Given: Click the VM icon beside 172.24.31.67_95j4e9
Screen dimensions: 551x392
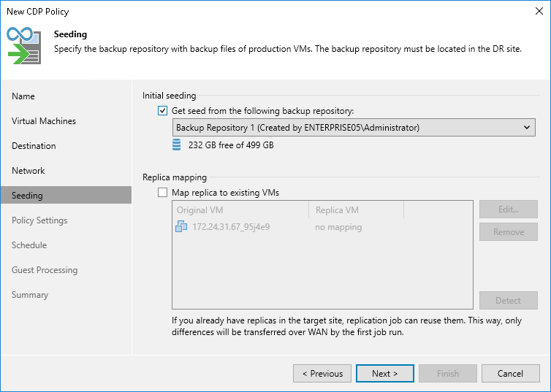Looking at the screenshot, I should (x=181, y=227).
